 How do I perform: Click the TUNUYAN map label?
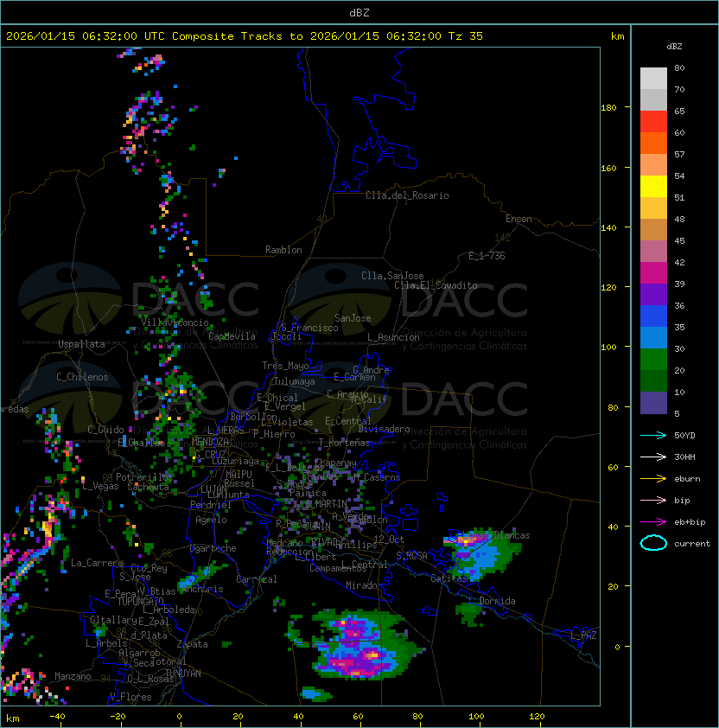183,674
